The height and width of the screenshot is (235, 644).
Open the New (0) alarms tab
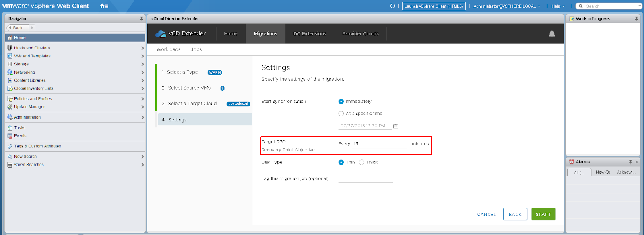(603, 172)
